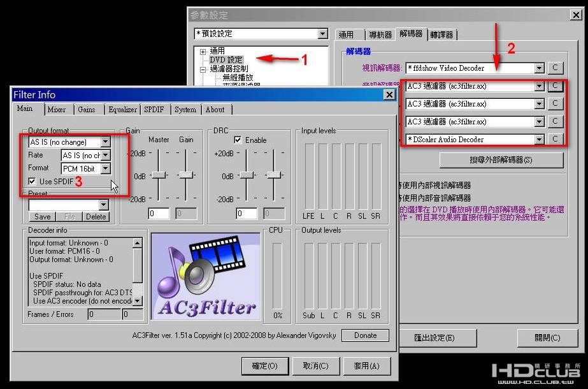This screenshot has width=588, height=389.
Task: Open the third AC3 過濾器 decoder dropdown
Action: [x=539, y=122]
